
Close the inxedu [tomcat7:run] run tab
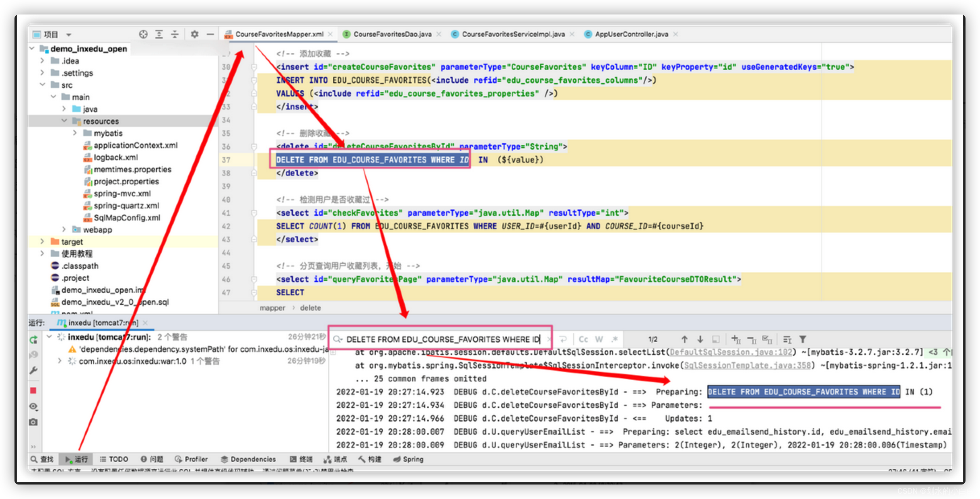pyautogui.click(x=145, y=323)
